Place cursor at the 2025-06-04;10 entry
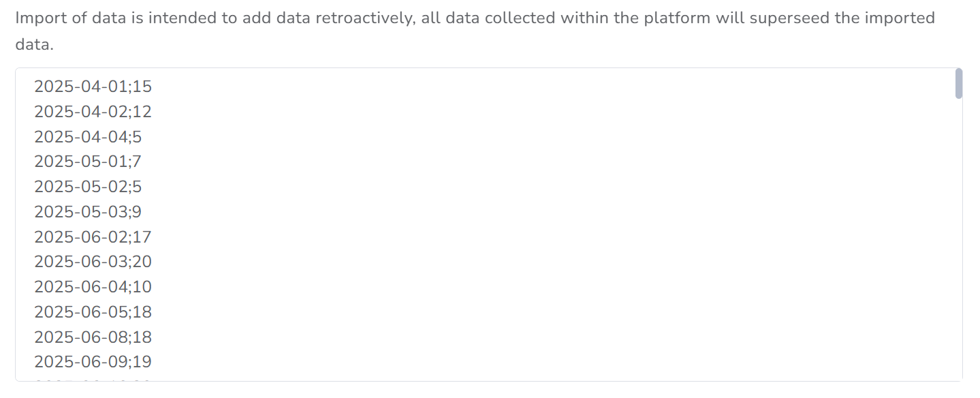Image resolution: width=980 pixels, height=398 pixels. point(93,287)
